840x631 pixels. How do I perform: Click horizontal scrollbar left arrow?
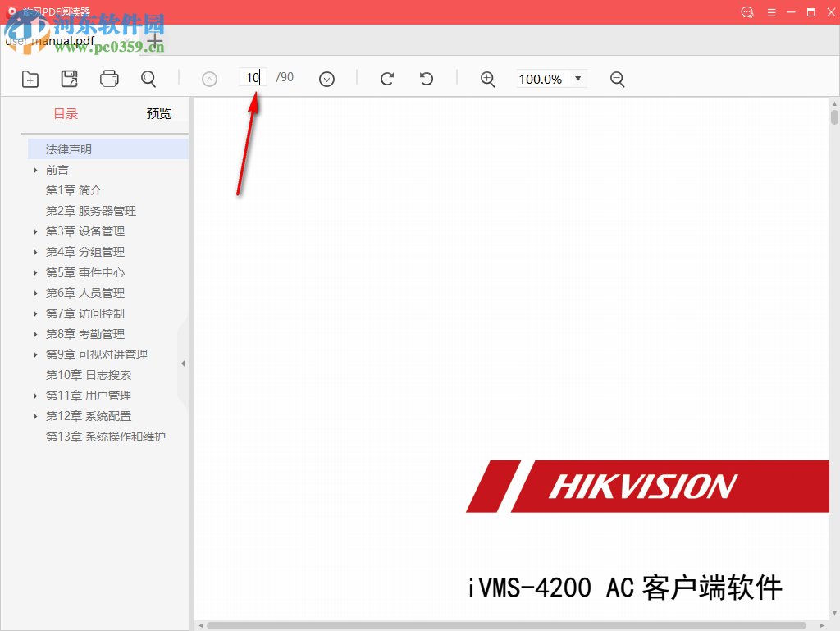pos(200,625)
